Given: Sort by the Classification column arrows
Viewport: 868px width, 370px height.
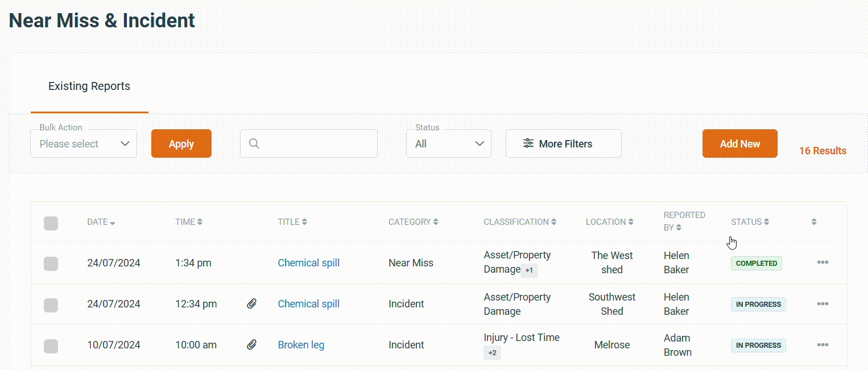Looking at the screenshot, I should click(x=553, y=222).
